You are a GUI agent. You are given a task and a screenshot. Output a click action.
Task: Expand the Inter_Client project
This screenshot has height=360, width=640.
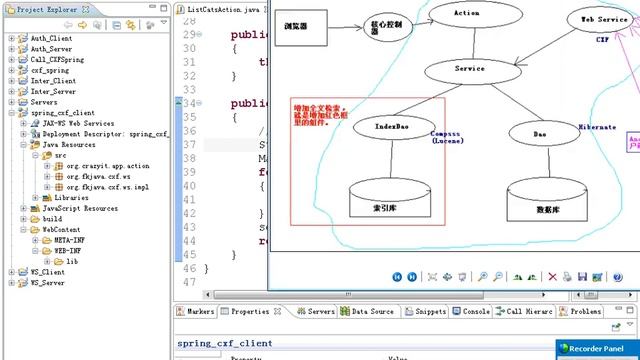click(12, 81)
